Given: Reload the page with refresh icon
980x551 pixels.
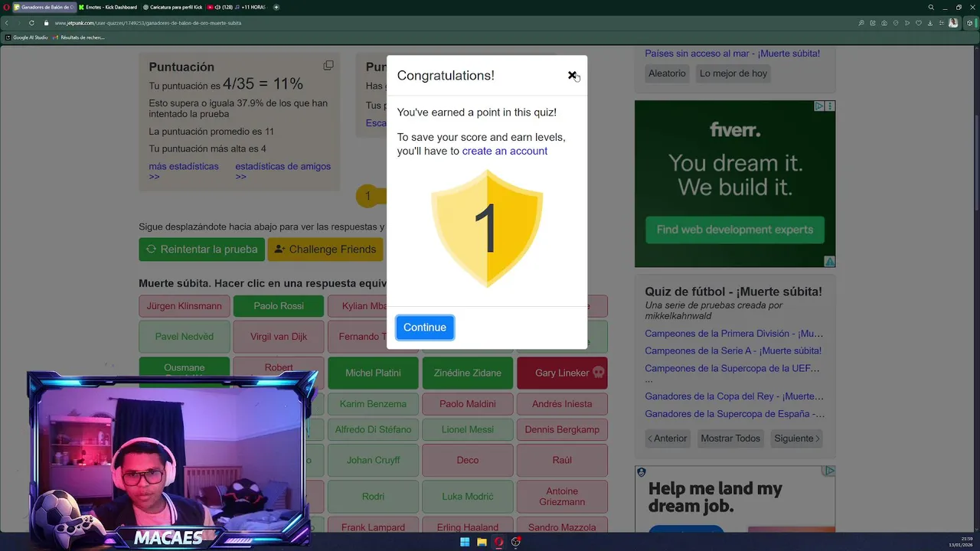Looking at the screenshot, I should 31,23.
